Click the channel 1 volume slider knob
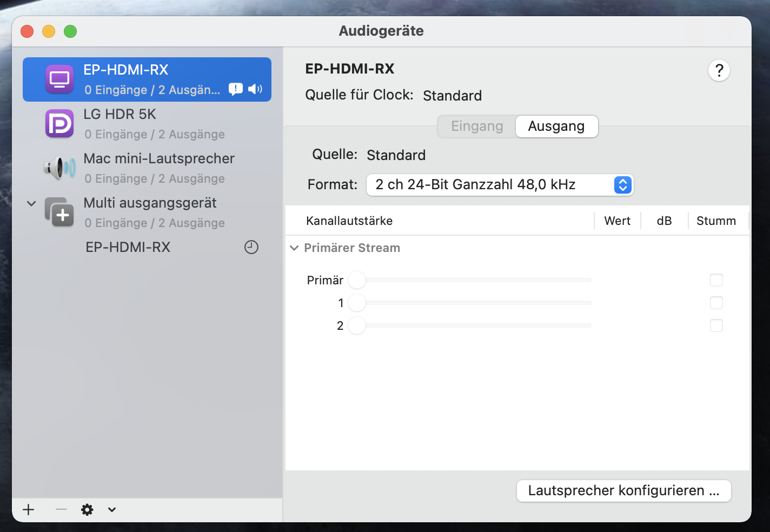This screenshot has height=532, width=770. click(x=357, y=303)
